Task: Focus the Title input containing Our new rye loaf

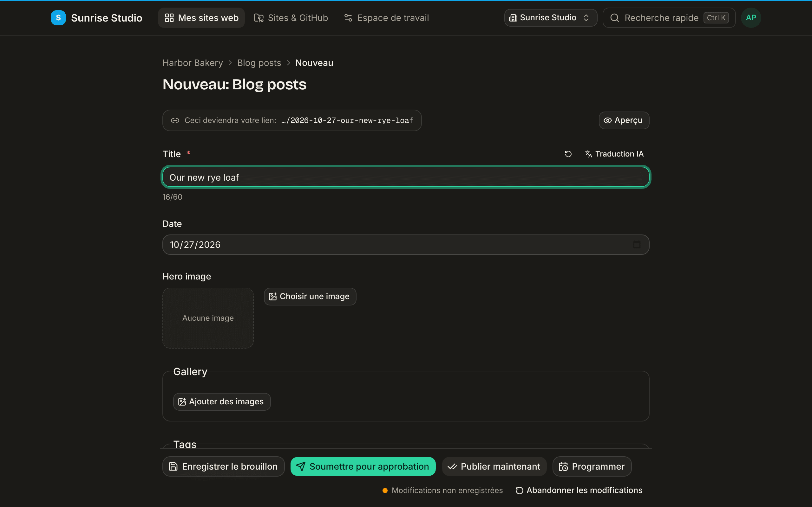Action: tap(406, 177)
